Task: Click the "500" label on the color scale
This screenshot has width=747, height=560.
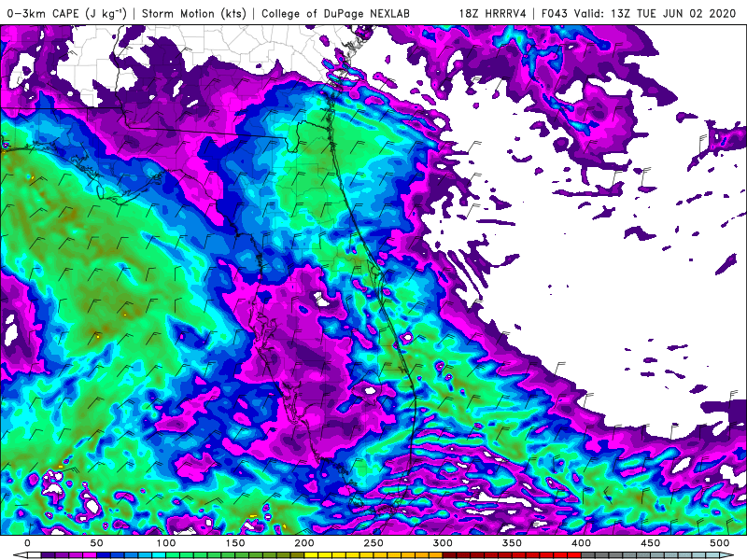Action: pos(719,543)
